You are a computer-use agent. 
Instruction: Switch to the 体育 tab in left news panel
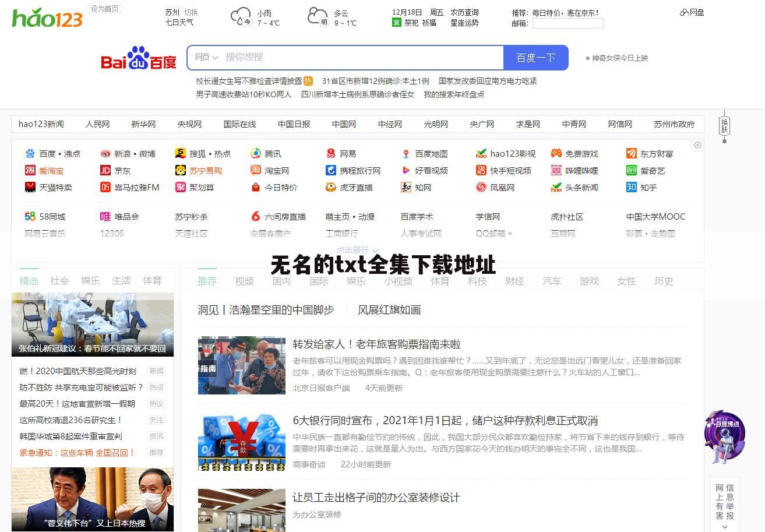[153, 281]
